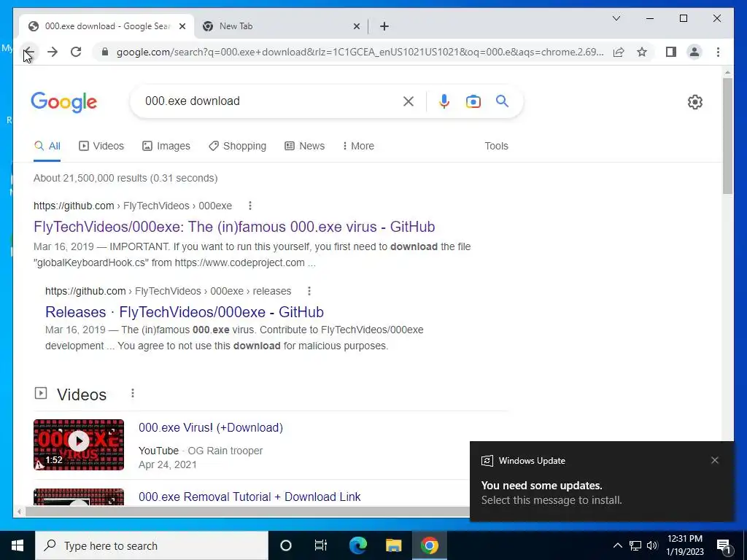Screen dimensions: 747x560
Task: Dismiss the Windows Update notification
Action: [x=715, y=460]
